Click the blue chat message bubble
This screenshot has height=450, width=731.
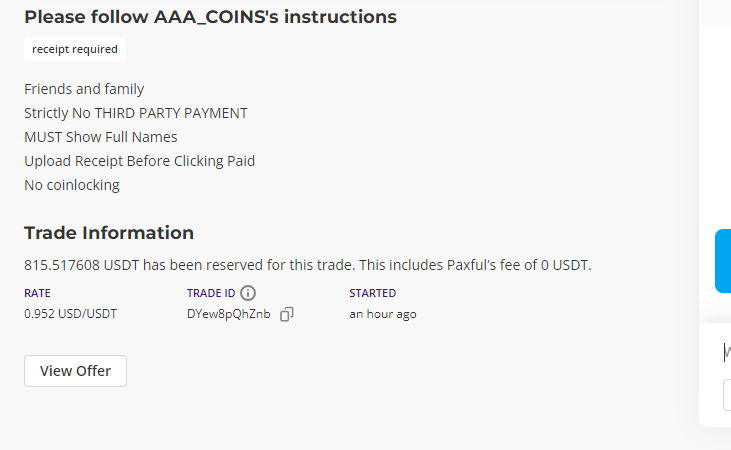pos(723,261)
